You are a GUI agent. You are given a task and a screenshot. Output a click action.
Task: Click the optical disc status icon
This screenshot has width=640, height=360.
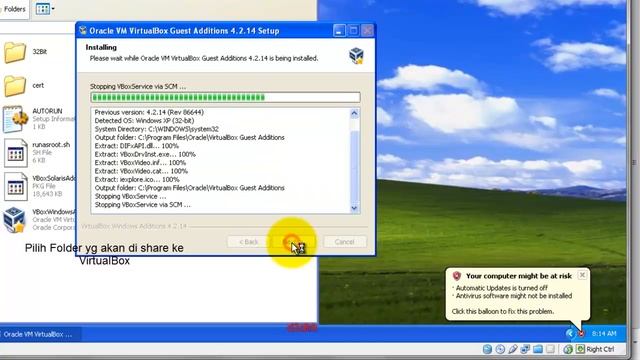tap(500, 349)
